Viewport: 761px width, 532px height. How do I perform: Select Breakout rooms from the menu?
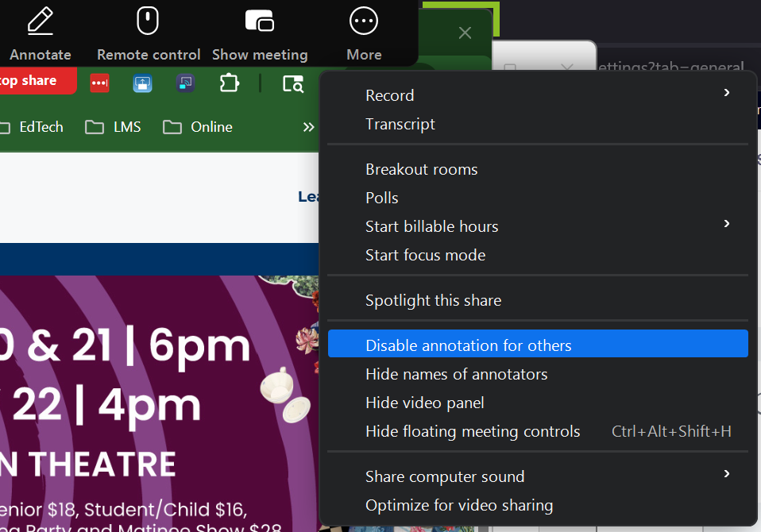pyautogui.click(x=421, y=169)
